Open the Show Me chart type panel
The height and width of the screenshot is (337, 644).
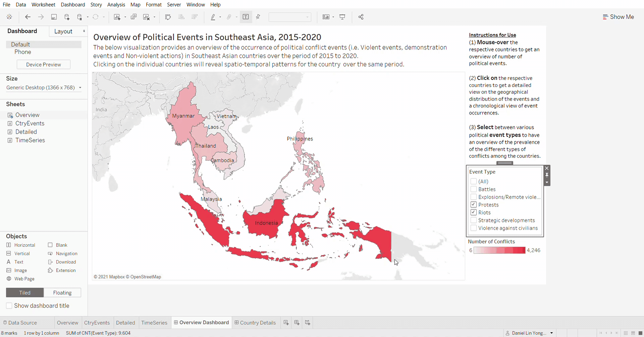[618, 17]
